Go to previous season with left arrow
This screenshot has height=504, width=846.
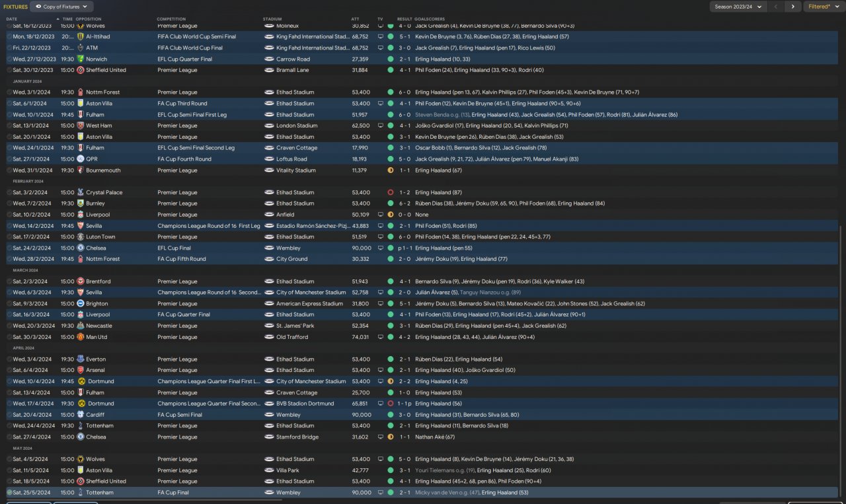(x=777, y=7)
